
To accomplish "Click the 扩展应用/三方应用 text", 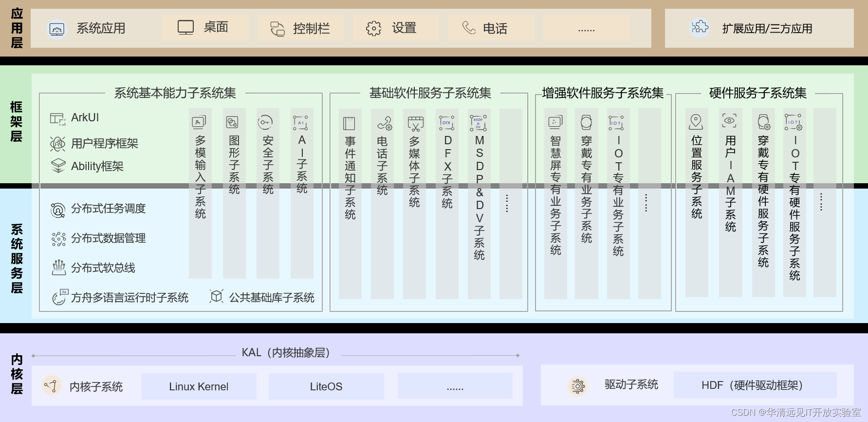I will [x=767, y=29].
